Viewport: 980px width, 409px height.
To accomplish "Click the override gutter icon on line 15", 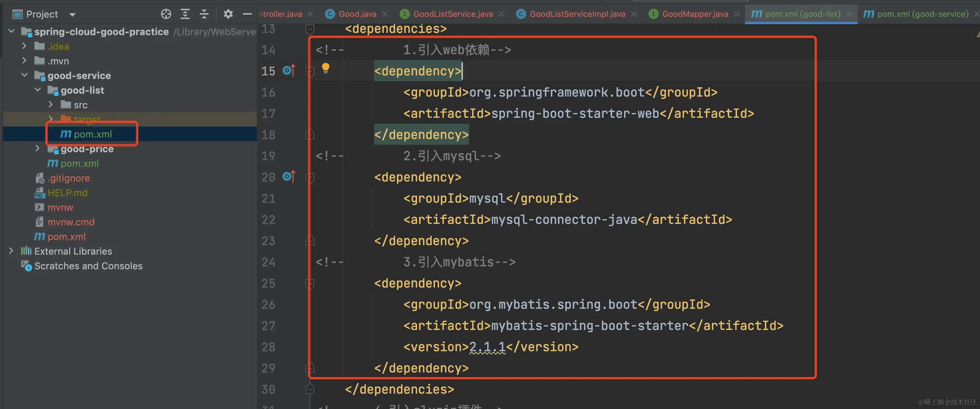I will (x=289, y=70).
